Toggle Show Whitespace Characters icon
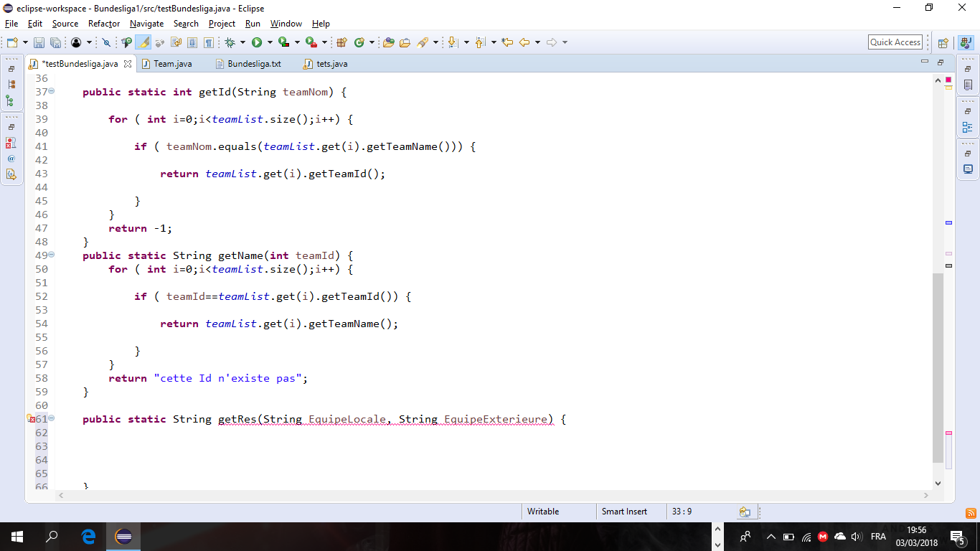Image resolution: width=980 pixels, height=551 pixels. (208, 42)
